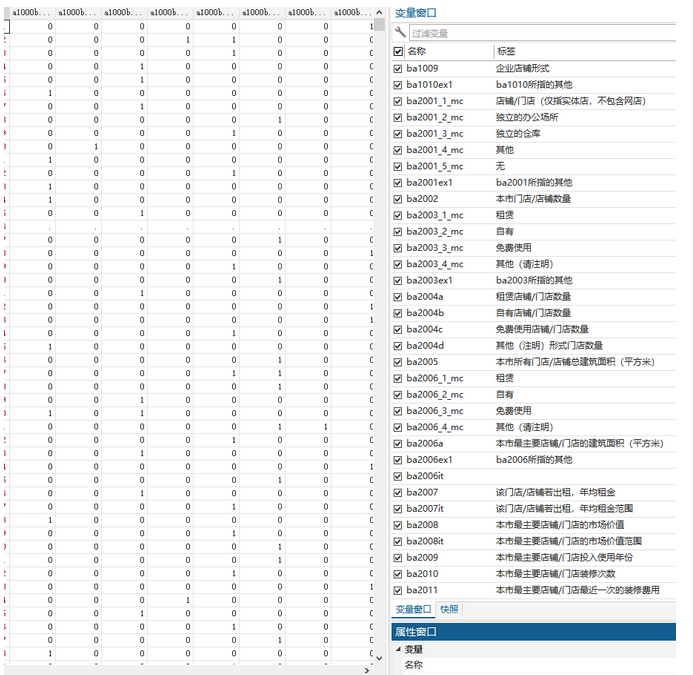Viewport: 693px width, 675px height.
Task: Click the 属性窗口 panel title bar
Action: [x=540, y=632]
